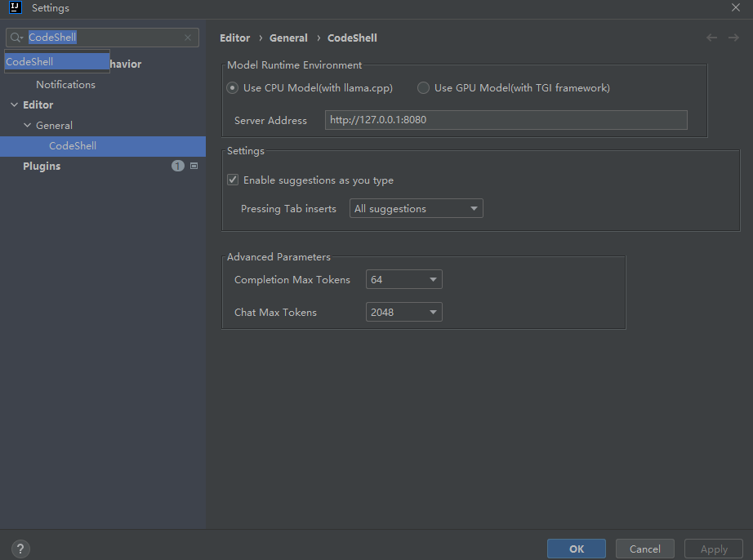Select Use CPU Model radio button
This screenshot has width=753, height=560.
pyautogui.click(x=233, y=88)
